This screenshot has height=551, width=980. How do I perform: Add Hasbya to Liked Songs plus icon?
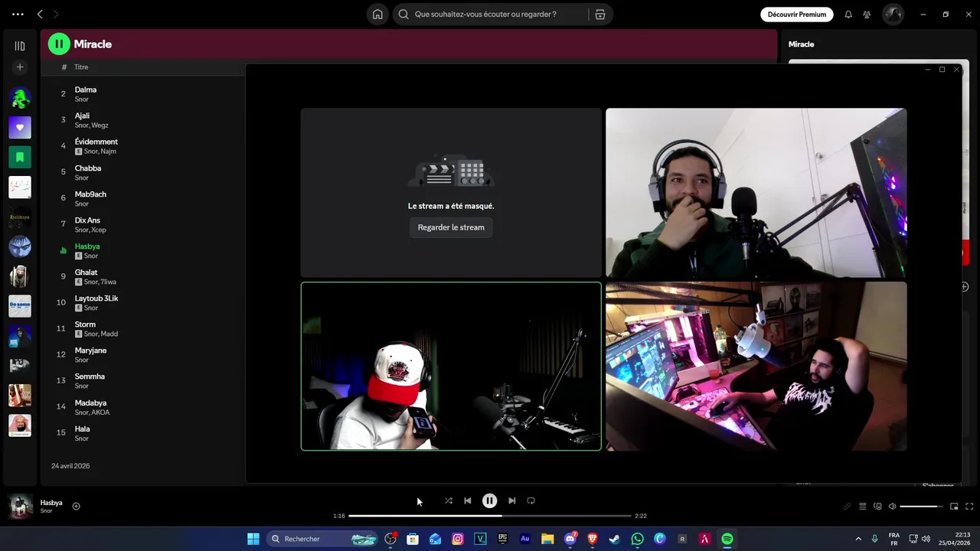(x=76, y=506)
